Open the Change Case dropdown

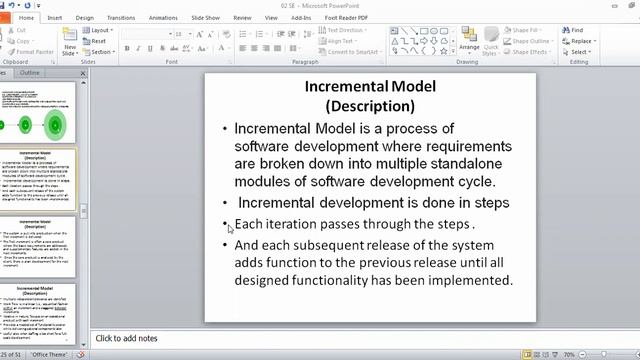(x=202, y=49)
